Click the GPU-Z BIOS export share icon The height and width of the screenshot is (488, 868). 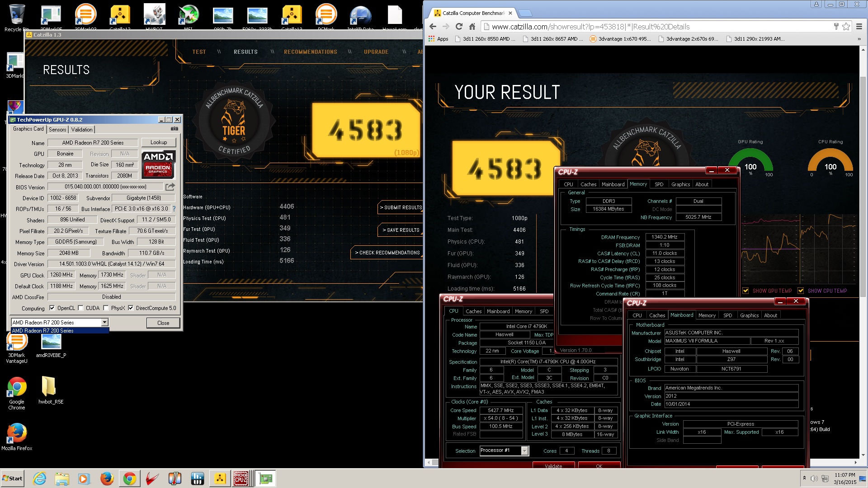170,187
